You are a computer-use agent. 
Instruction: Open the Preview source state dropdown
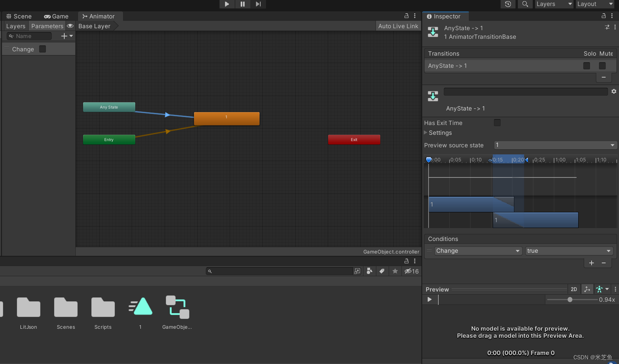[555, 145]
